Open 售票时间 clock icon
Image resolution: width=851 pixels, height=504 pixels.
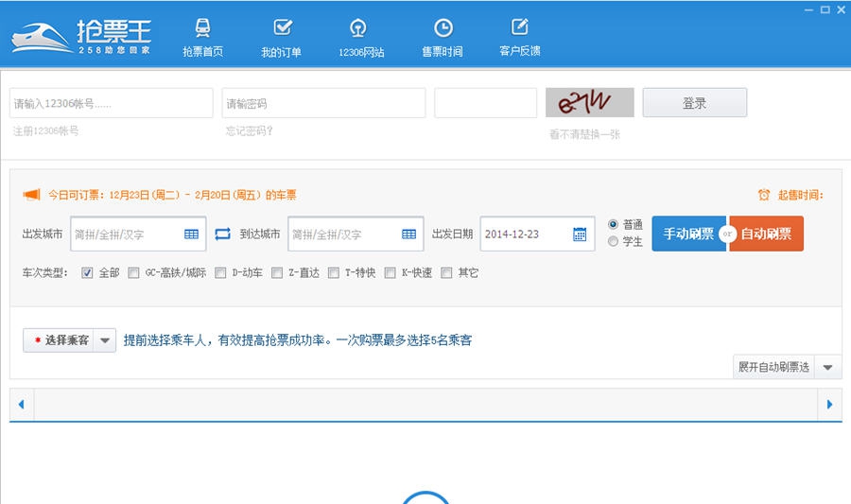point(443,28)
